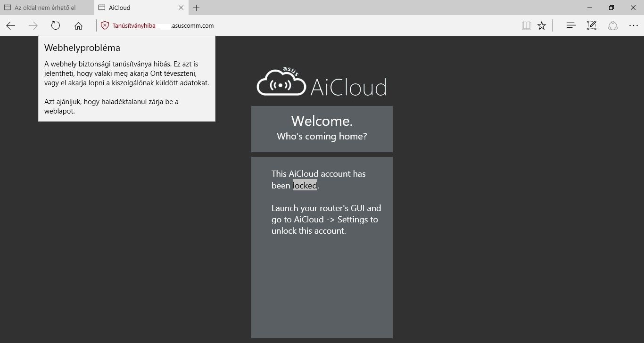This screenshot has height=343, width=644.
Task: Open a new tab with plus
Action: (197, 8)
